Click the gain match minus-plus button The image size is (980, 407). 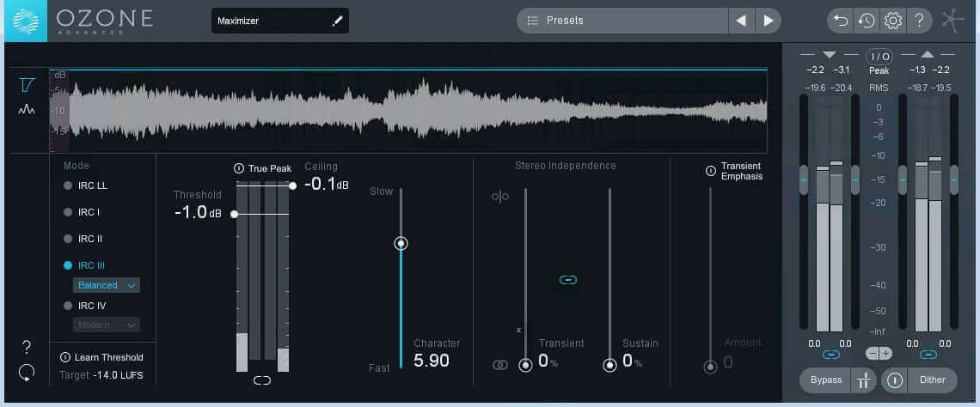coord(879,354)
